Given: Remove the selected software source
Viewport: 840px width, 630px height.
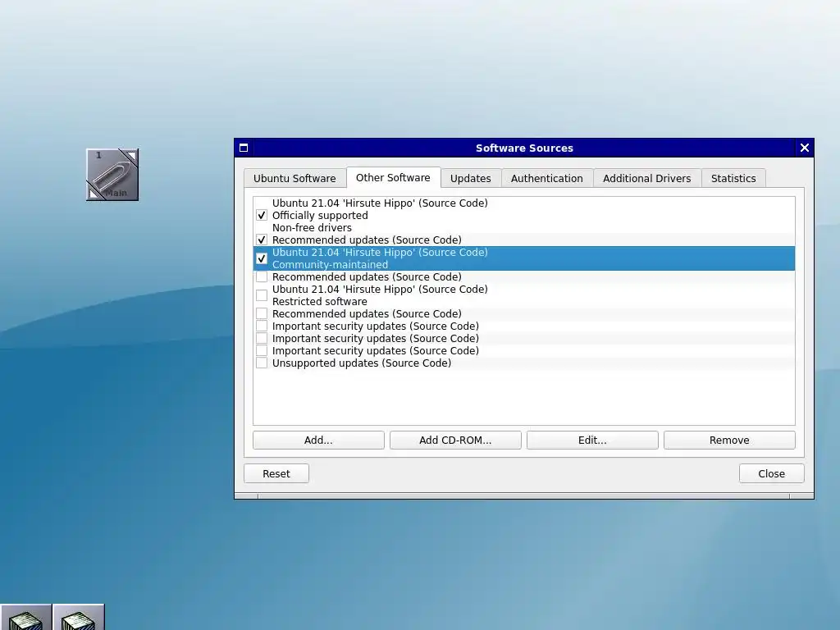Looking at the screenshot, I should [729, 440].
